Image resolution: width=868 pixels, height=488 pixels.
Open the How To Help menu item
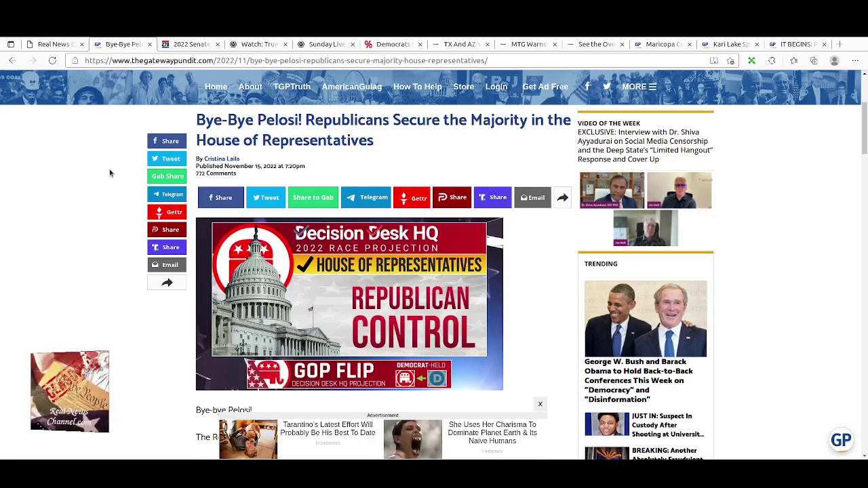417,87
